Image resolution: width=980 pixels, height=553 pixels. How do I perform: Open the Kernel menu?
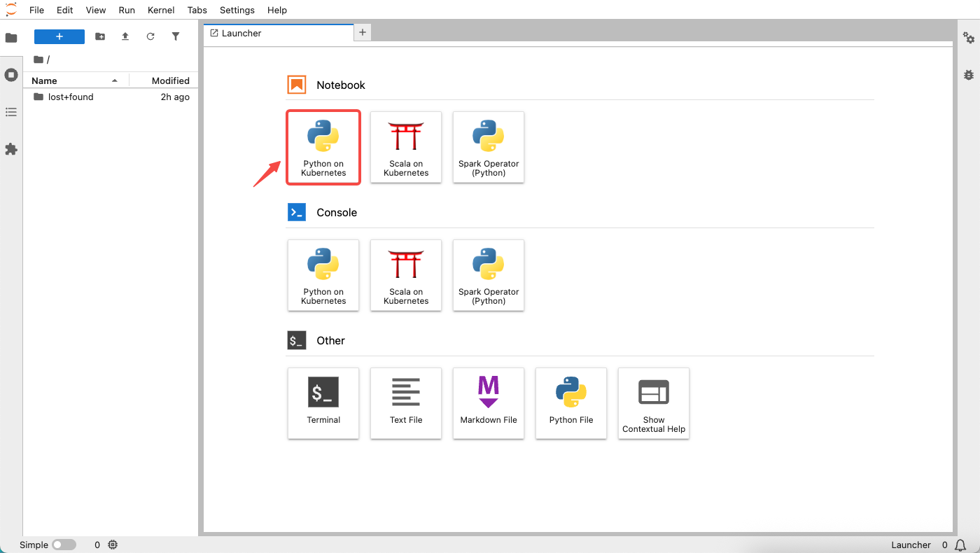[x=161, y=10]
